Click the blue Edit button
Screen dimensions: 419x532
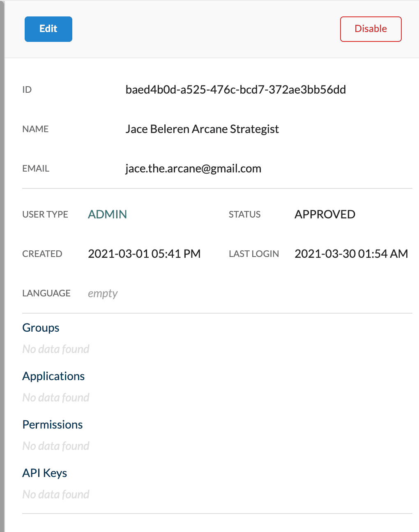[x=48, y=29]
